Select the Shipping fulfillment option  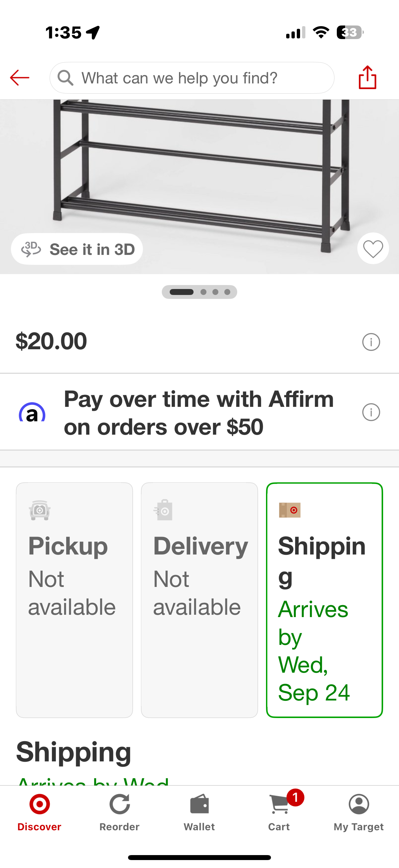[x=324, y=600]
